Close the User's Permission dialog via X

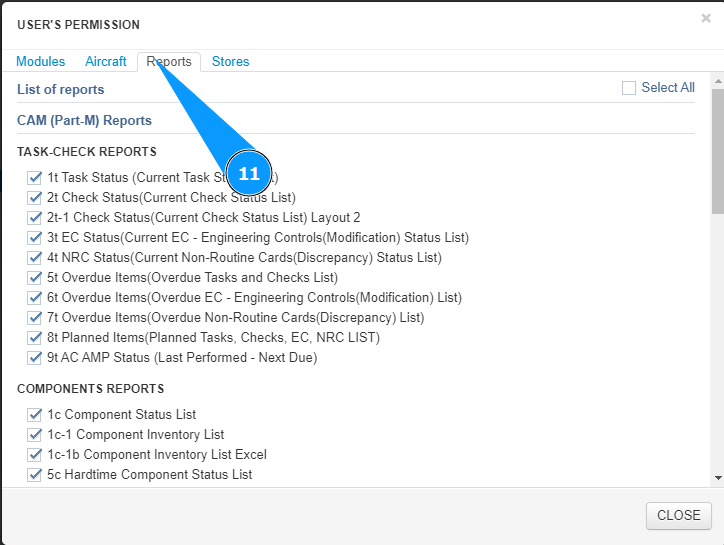[x=706, y=18]
